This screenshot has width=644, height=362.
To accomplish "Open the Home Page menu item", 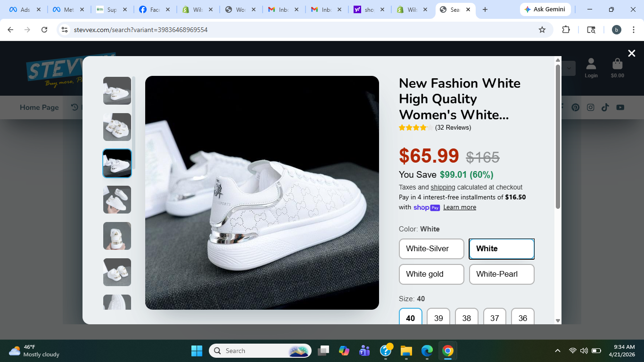I will [x=39, y=107].
